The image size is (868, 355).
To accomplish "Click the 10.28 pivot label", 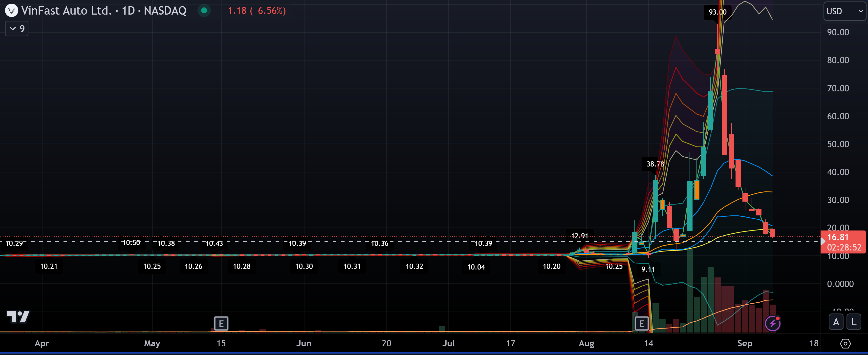I will click(x=242, y=266).
